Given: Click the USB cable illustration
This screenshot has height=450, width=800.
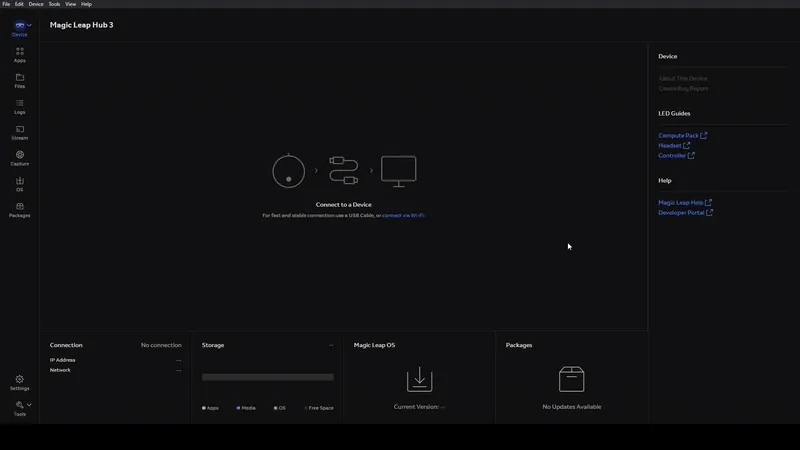Looking at the screenshot, I should [343, 170].
